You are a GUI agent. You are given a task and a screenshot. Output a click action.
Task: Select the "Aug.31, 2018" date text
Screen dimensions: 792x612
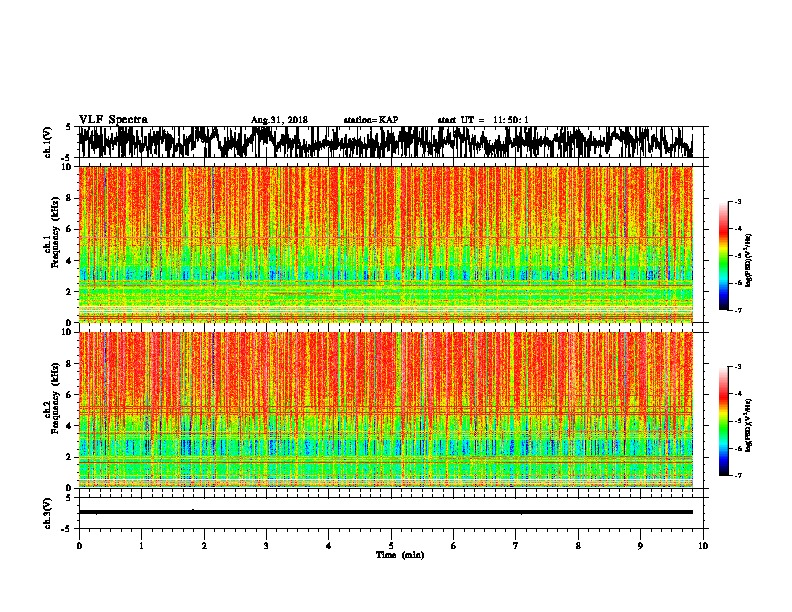[279, 120]
